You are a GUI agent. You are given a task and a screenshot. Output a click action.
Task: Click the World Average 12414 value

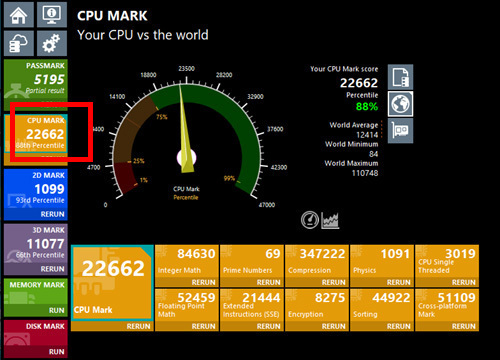(367, 135)
